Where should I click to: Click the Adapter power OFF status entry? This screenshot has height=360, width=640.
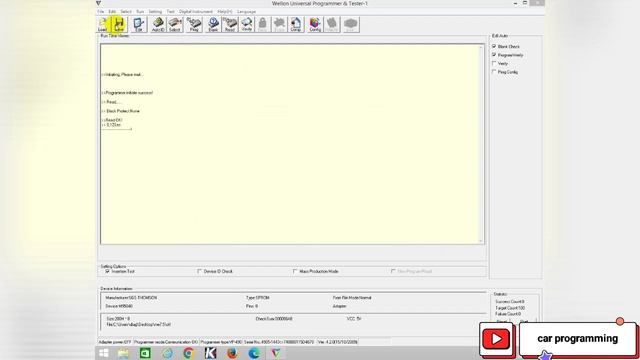tap(115, 342)
